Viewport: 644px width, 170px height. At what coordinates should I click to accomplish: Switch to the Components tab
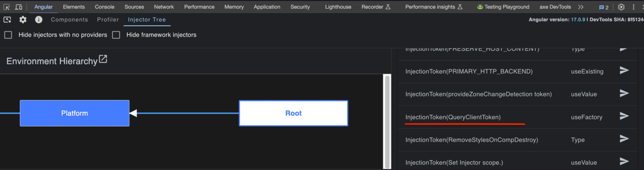coord(70,20)
